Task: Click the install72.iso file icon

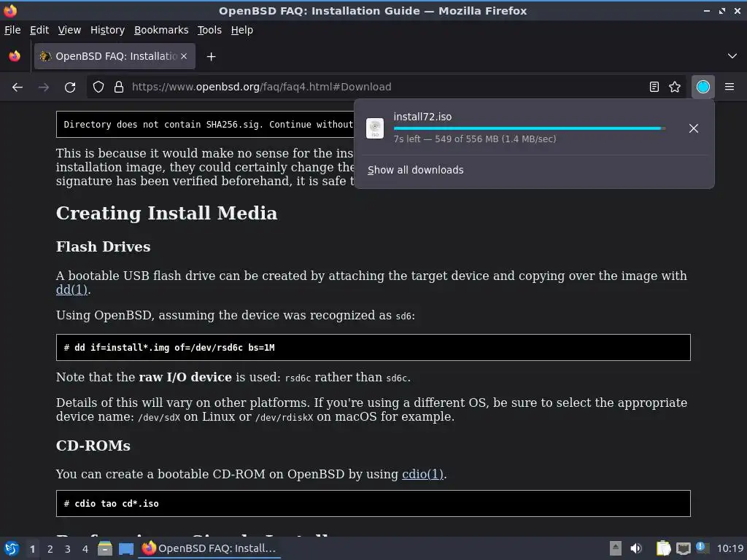Action: pyautogui.click(x=375, y=128)
